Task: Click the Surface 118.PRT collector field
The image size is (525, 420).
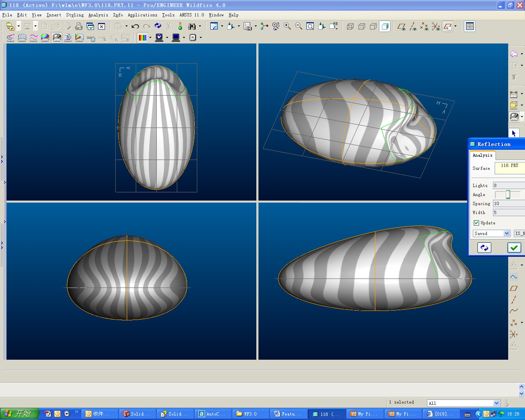Action: pyautogui.click(x=510, y=168)
